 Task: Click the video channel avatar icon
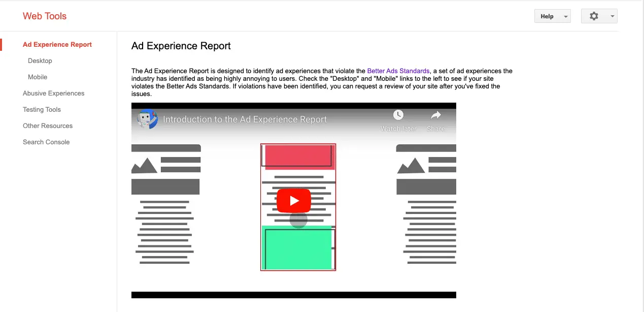[x=147, y=119]
